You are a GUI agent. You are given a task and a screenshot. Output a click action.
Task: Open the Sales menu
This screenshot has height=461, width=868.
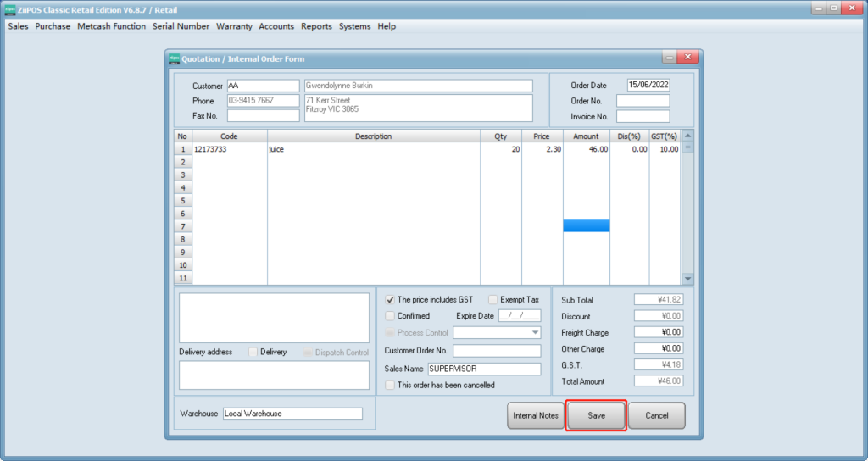pyautogui.click(x=18, y=26)
